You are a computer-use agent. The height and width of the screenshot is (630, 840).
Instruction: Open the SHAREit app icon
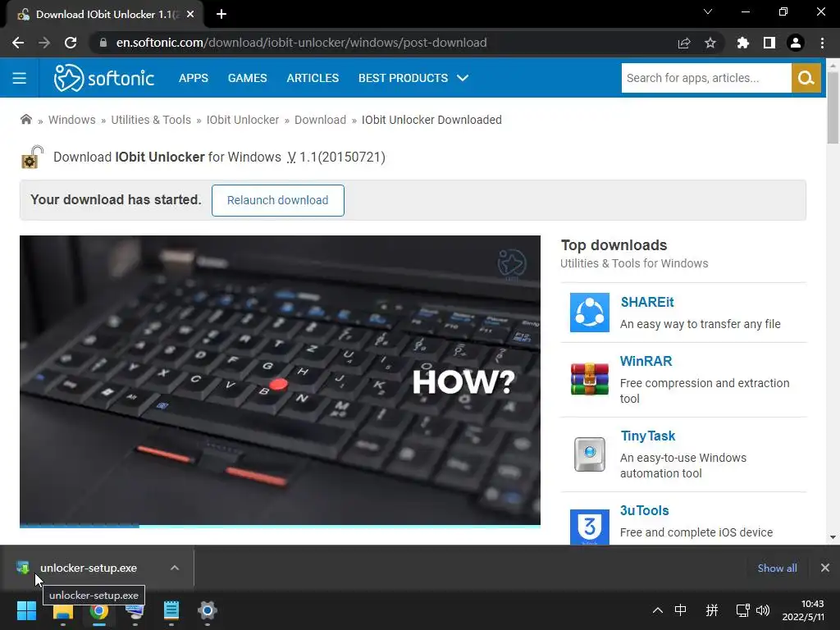(589, 313)
